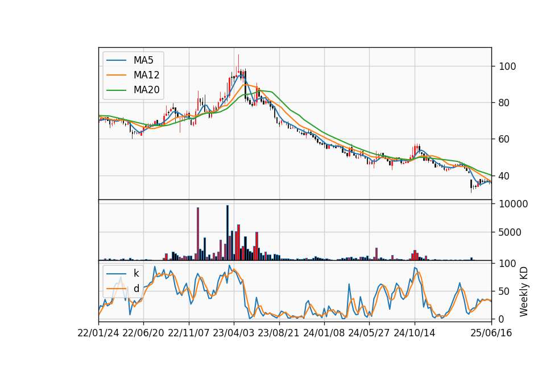
Task: Click the 22/01/24 date label
Action: tap(98, 333)
